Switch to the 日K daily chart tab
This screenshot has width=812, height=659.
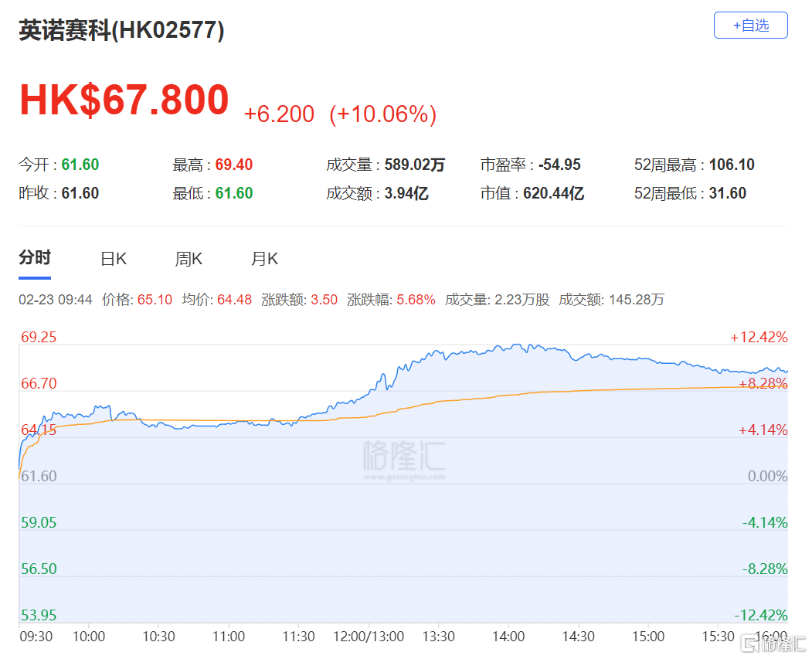(113, 259)
